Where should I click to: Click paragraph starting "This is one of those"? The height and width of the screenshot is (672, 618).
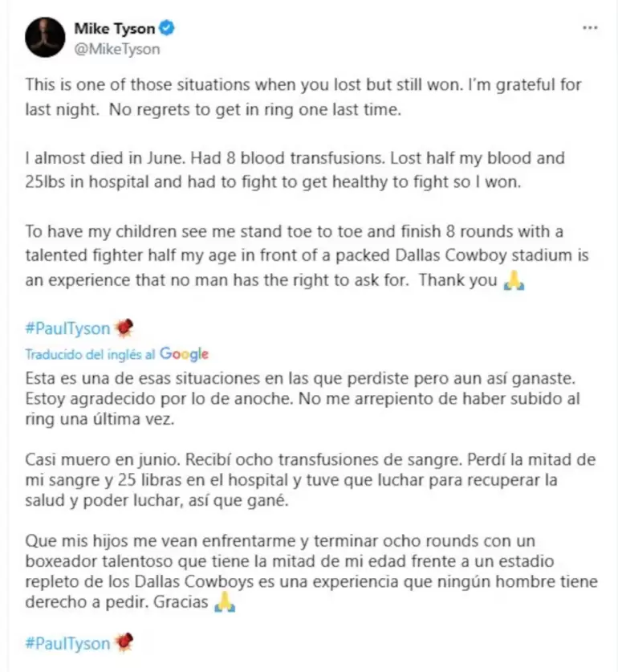tap(303, 97)
